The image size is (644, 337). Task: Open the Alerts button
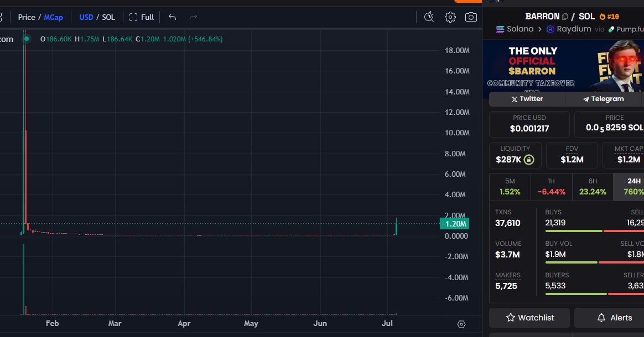click(x=609, y=318)
